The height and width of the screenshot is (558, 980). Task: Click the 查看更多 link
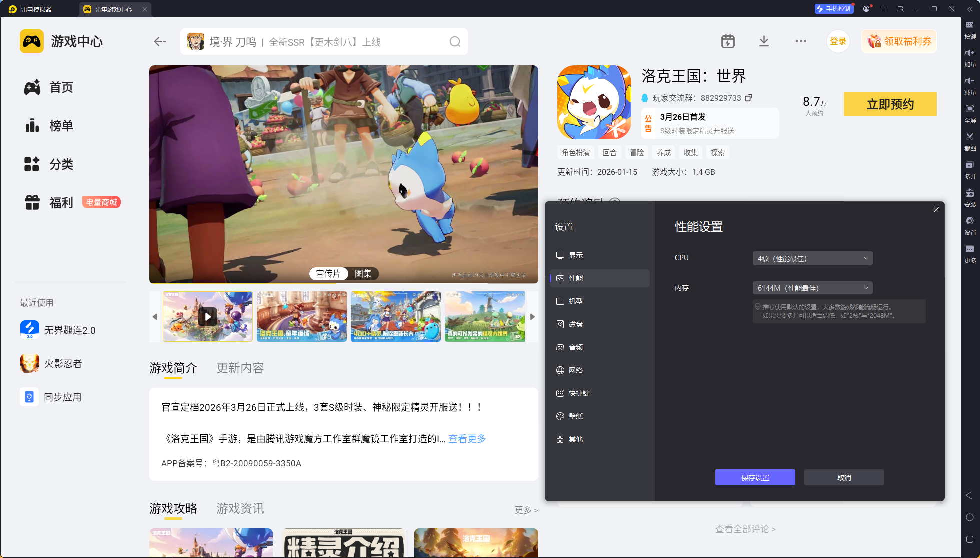pos(467,439)
